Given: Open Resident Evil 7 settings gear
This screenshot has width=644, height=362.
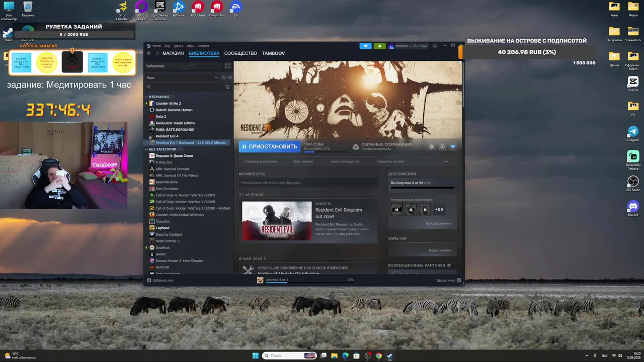Looking at the screenshot, I should [431, 147].
